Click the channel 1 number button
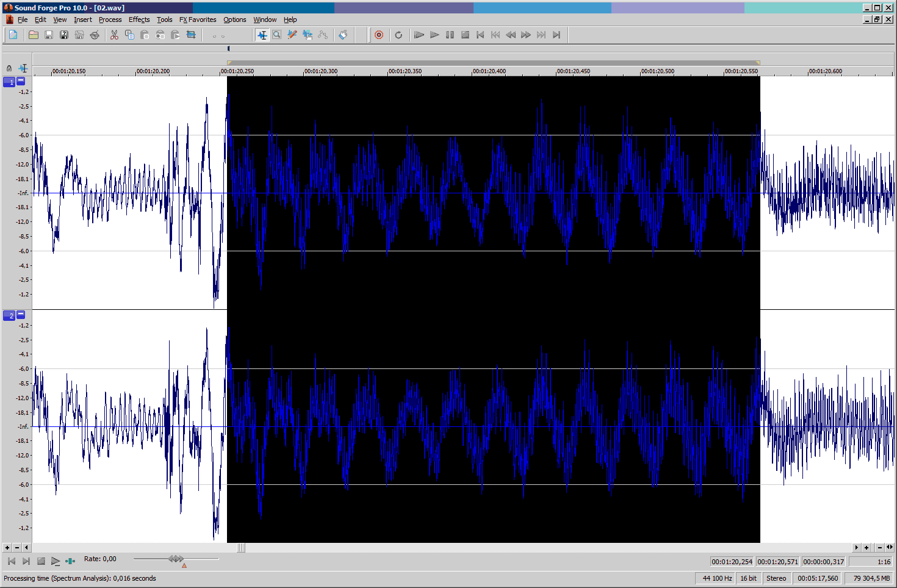The height and width of the screenshot is (588, 897). click(9, 82)
